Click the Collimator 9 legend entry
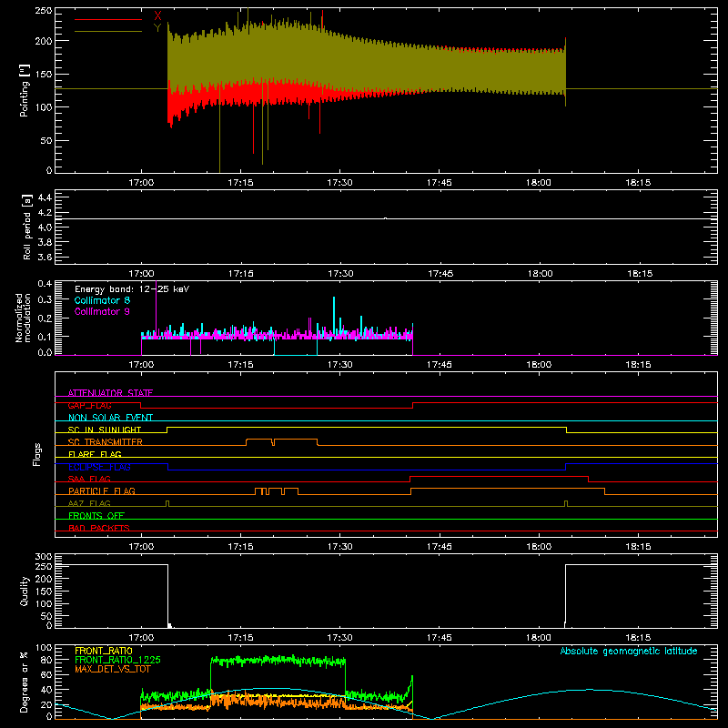This screenshot has height=728, width=728. [102, 311]
